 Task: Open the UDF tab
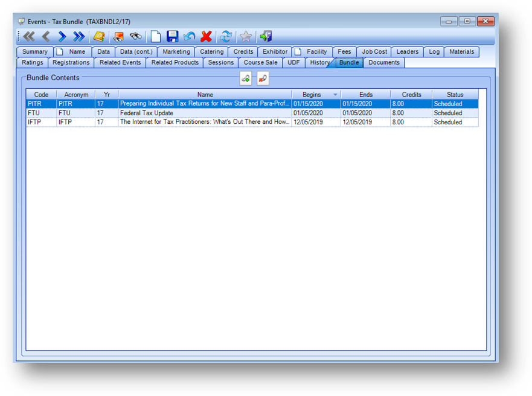coord(293,62)
